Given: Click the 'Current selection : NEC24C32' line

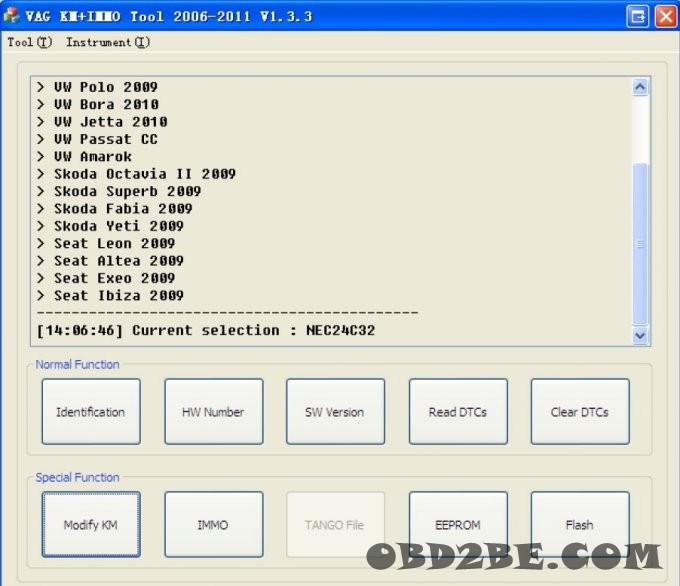Looking at the screenshot, I should (x=206, y=331).
